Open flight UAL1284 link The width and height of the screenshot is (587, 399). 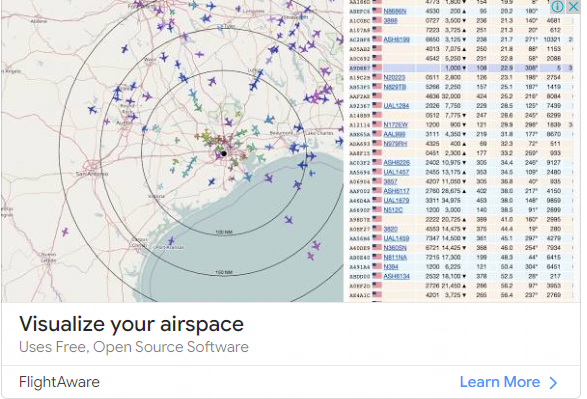click(x=396, y=106)
